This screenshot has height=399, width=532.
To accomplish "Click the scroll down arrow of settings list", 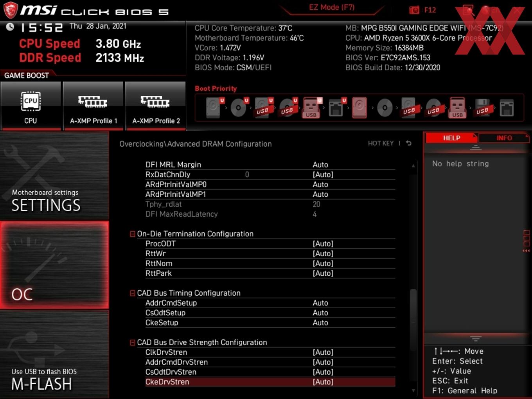I will 413,390.
